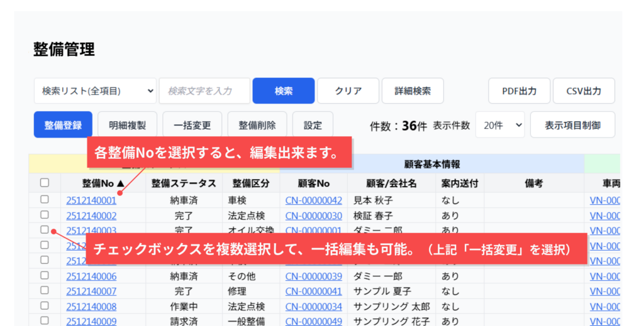The width and height of the screenshot is (644, 326).
Task: Click the 検索文字を入力 search field
Action: [x=204, y=91]
